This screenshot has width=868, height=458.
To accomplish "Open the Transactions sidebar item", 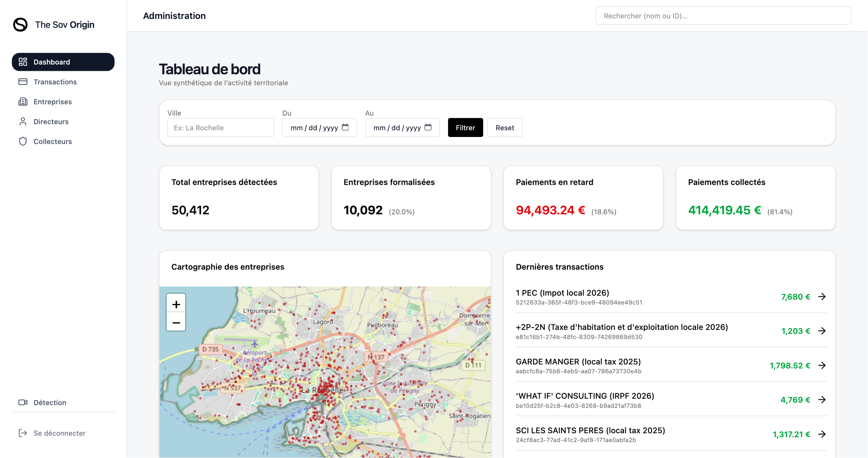I will pyautogui.click(x=55, y=82).
